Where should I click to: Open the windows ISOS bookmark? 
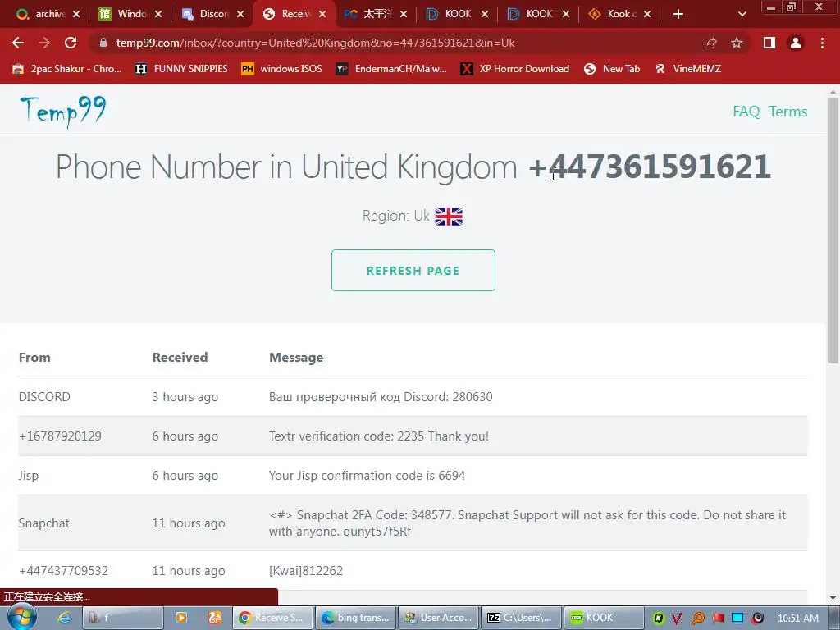[x=281, y=69]
